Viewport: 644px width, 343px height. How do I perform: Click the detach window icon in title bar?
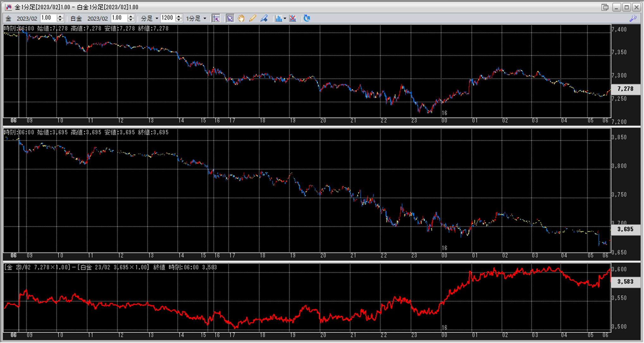605,7
